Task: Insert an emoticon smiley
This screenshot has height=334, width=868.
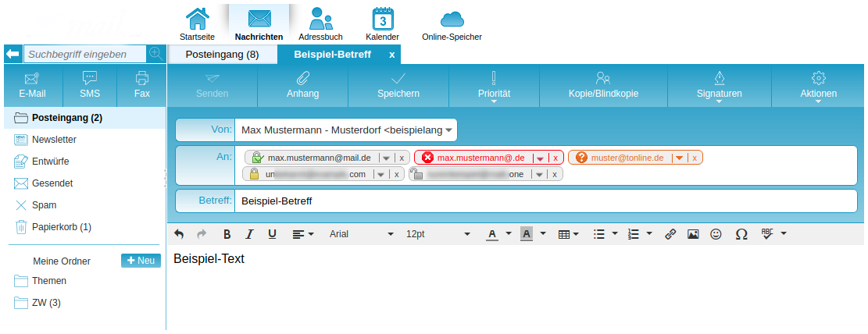Action: click(716, 234)
